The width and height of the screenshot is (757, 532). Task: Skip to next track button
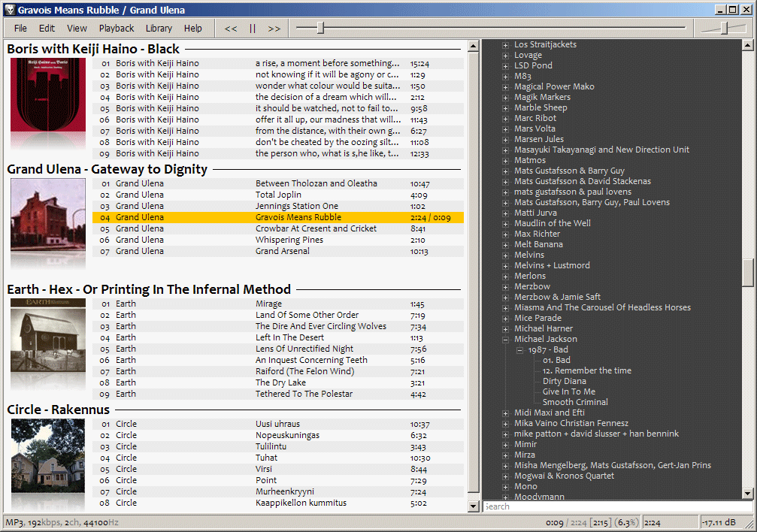pyautogui.click(x=274, y=29)
